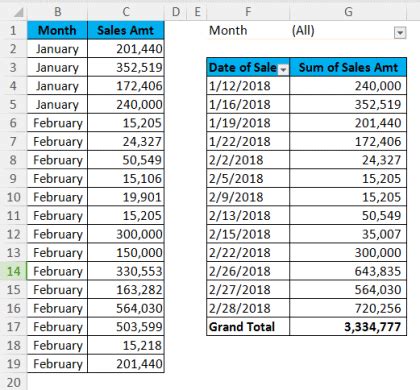
Task: Click the Sales Amt header cell
Action: pos(126,31)
